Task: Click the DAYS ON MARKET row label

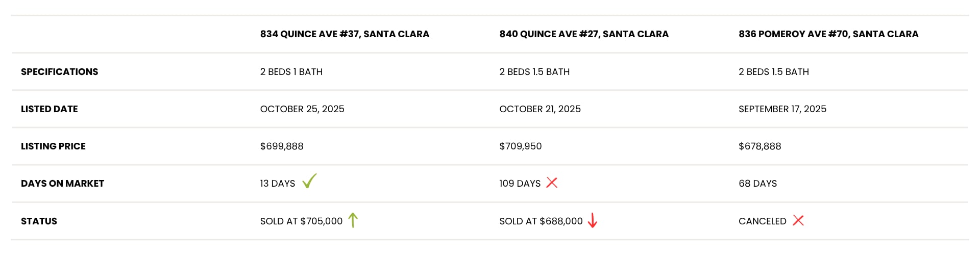Action: [x=62, y=184]
